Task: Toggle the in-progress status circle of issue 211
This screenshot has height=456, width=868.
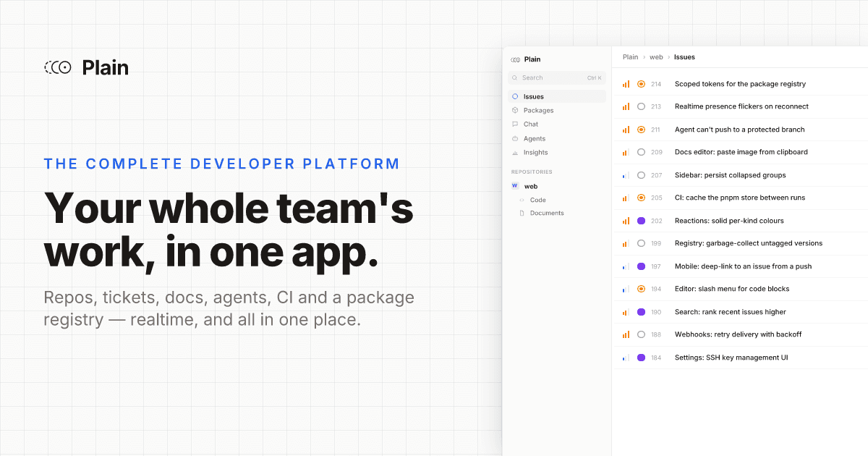Action: (641, 130)
